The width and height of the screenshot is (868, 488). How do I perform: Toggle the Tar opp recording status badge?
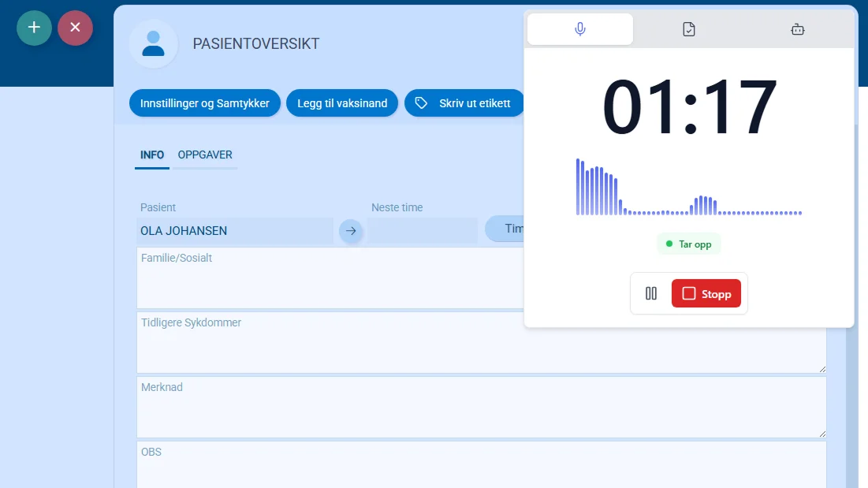[x=688, y=244]
